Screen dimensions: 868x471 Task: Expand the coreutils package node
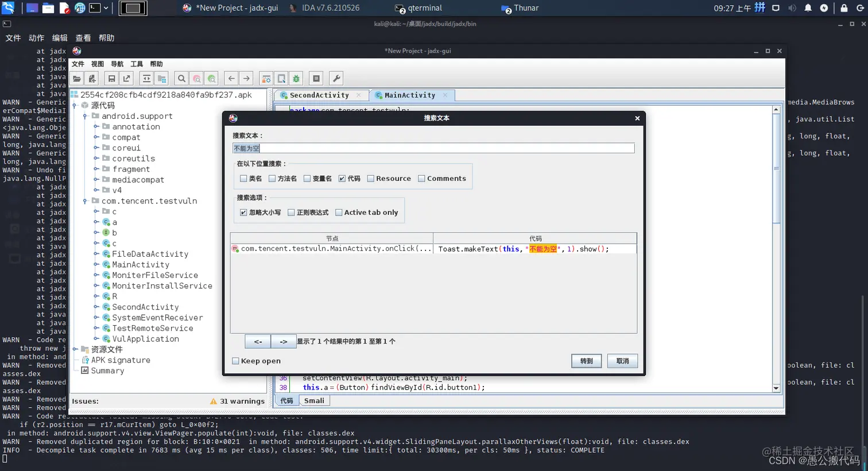coord(96,159)
